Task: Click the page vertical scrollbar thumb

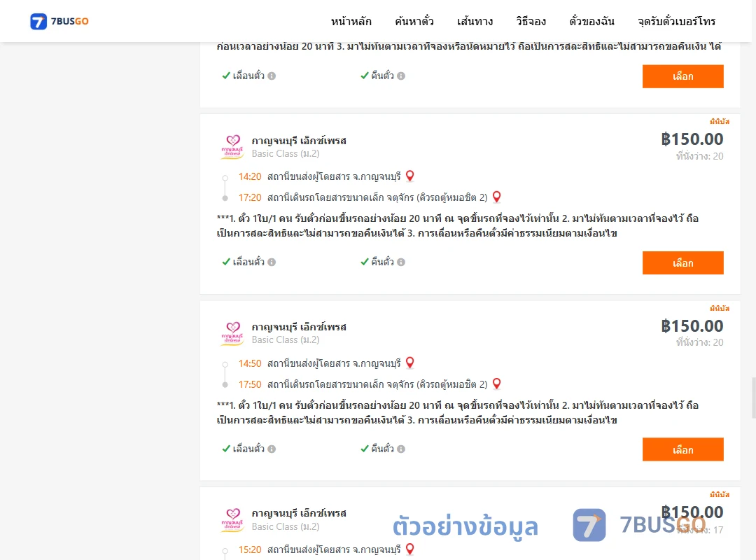Action: click(754, 398)
